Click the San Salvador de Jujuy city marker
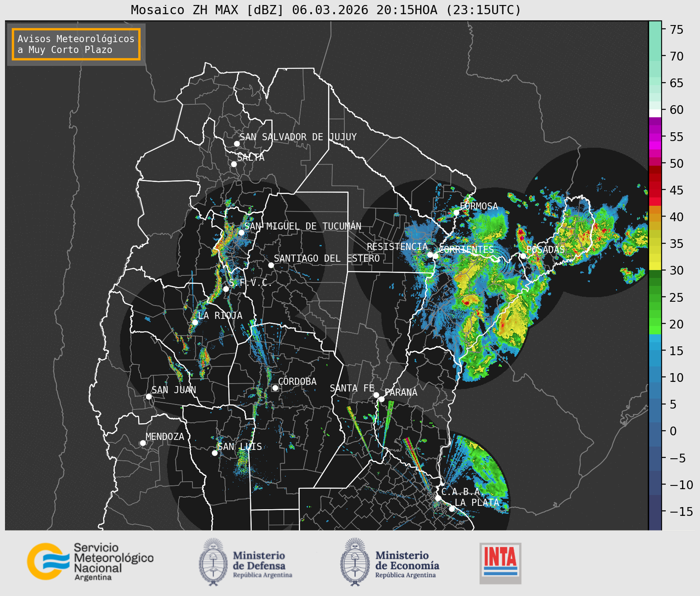 (237, 144)
